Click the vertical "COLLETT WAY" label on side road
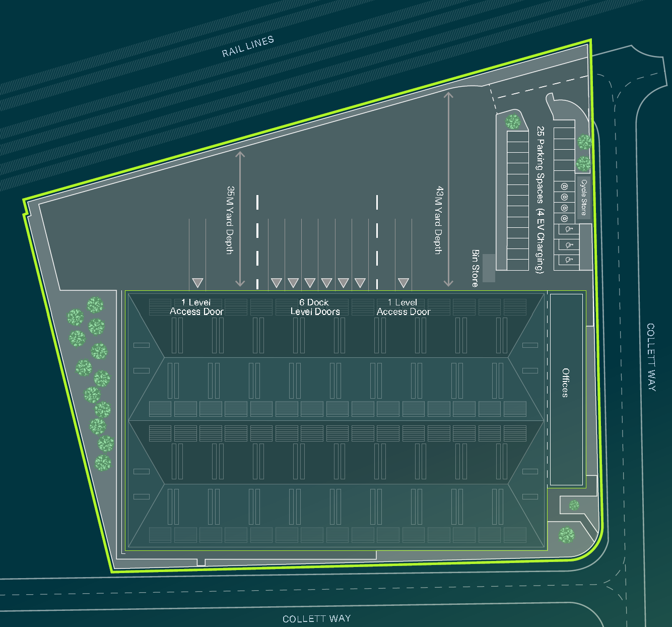The width and height of the screenshot is (672, 627). coord(651,357)
